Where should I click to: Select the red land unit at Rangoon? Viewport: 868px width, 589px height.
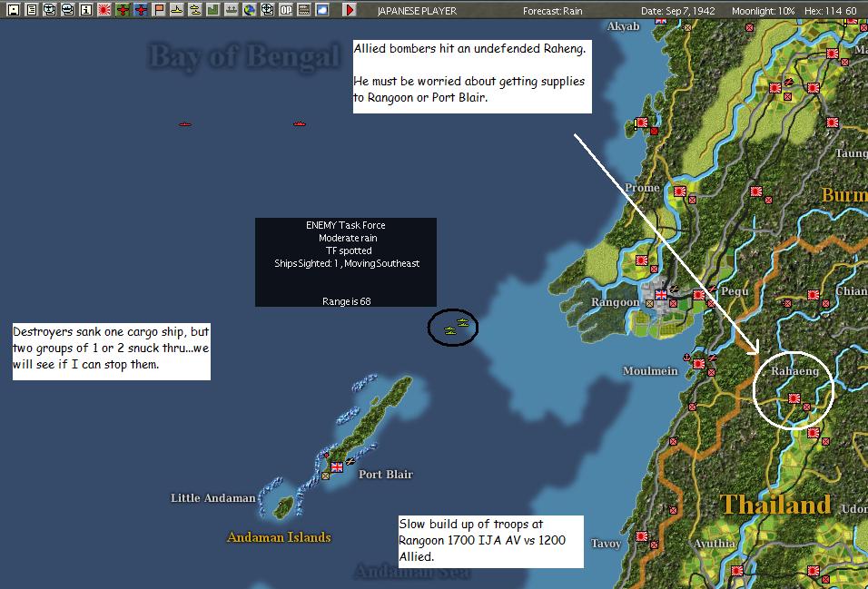673,303
